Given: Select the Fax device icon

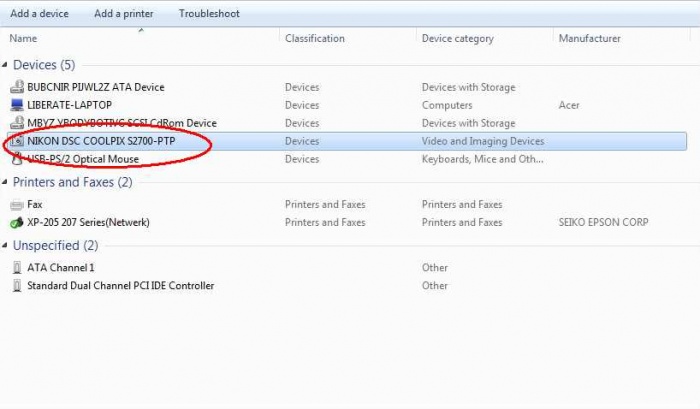Looking at the screenshot, I should (x=17, y=204).
